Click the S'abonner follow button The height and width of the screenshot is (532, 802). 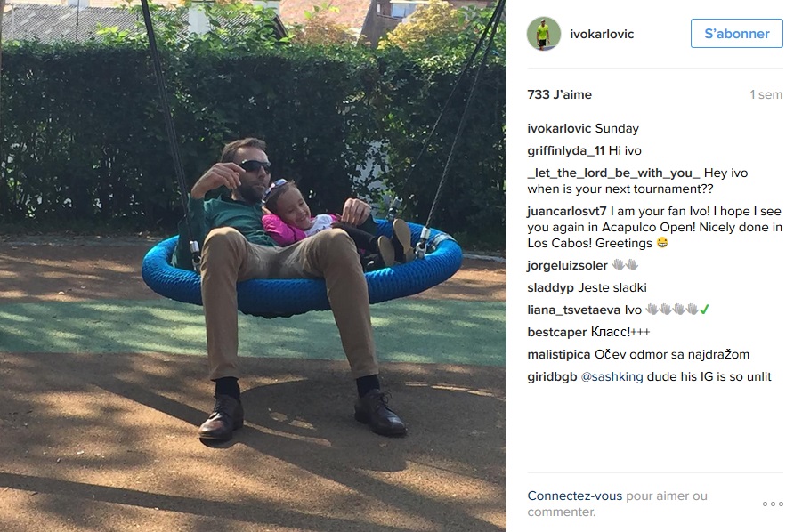[736, 34]
